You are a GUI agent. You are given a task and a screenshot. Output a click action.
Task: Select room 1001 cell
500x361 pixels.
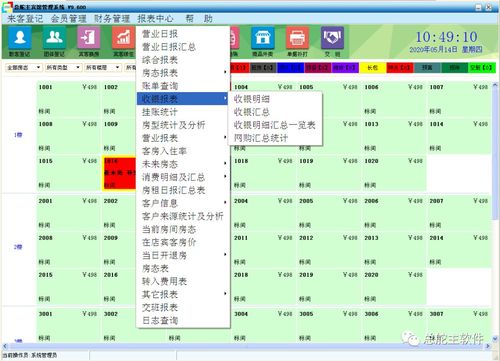[68, 99]
